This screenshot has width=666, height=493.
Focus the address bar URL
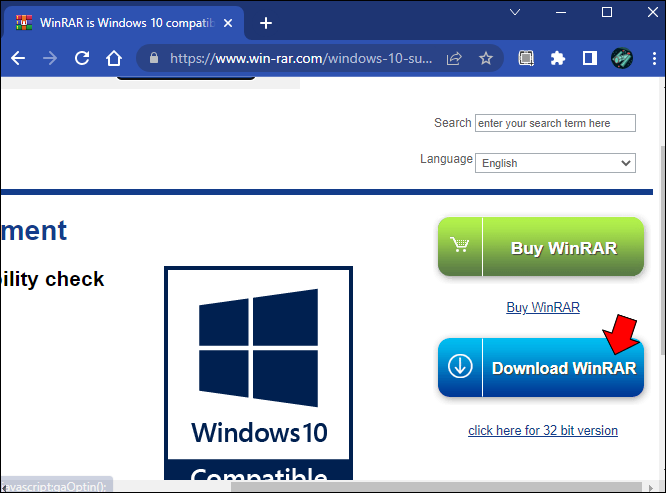click(301, 58)
